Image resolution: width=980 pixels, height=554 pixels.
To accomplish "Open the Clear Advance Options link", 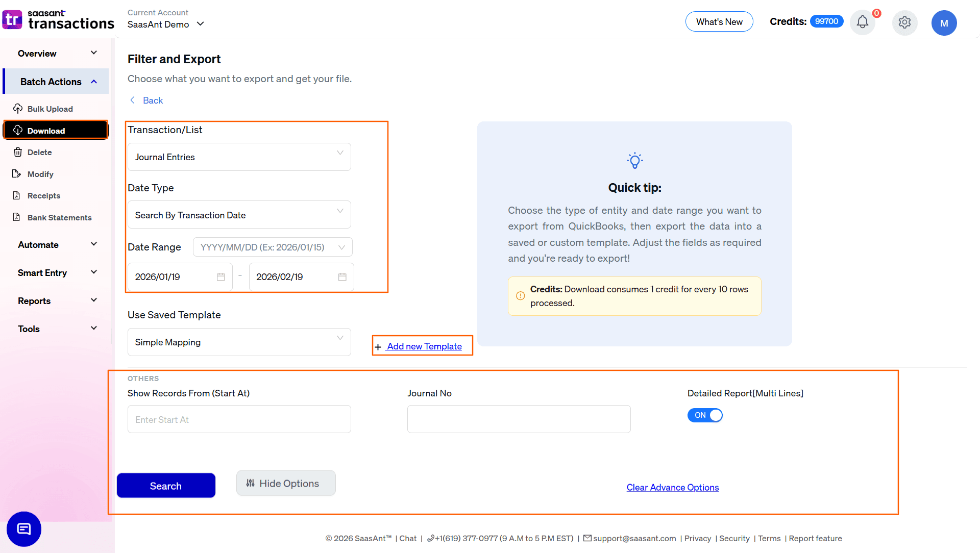I will pyautogui.click(x=672, y=488).
